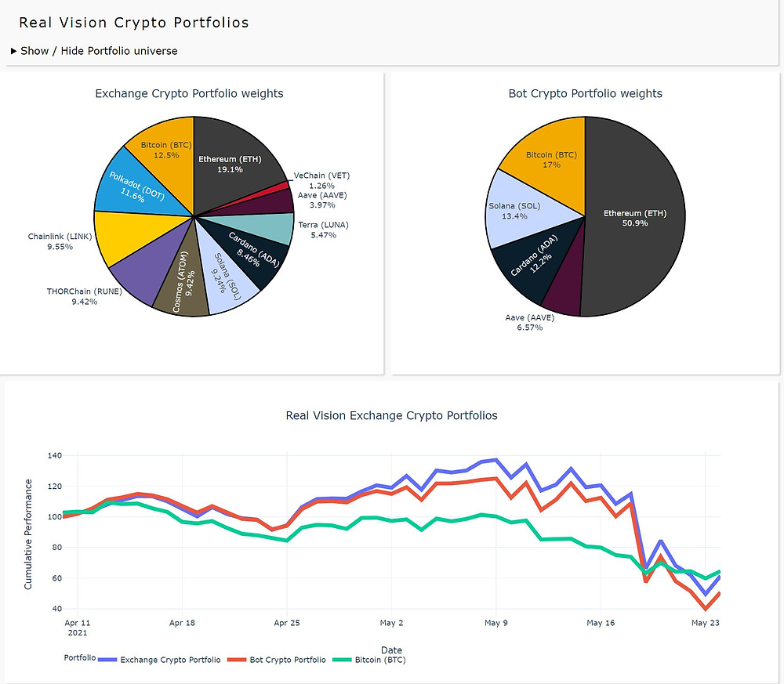Click the Aave (AAVE) 6.57% label
Screen dimensions: 784x684
(x=529, y=323)
